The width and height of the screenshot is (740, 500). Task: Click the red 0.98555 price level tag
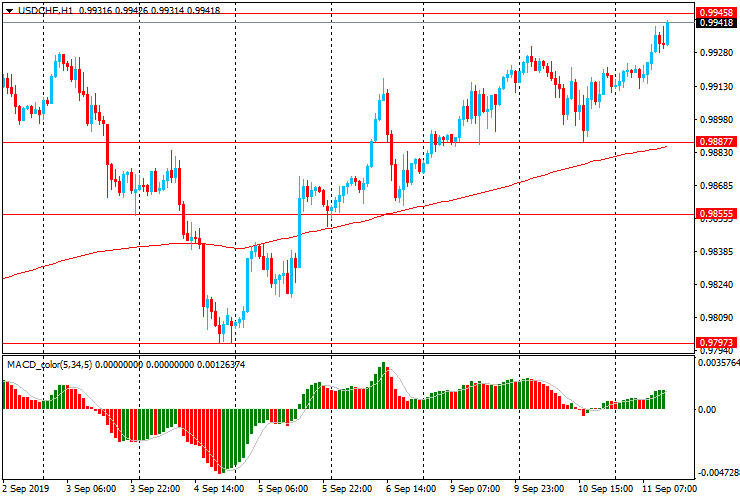pos(717,214)
